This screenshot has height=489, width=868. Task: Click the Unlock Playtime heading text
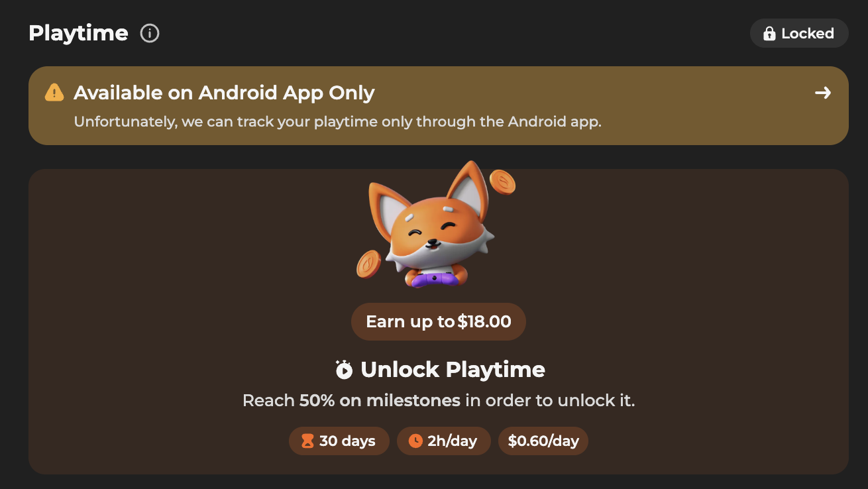(x=453, y=369)
